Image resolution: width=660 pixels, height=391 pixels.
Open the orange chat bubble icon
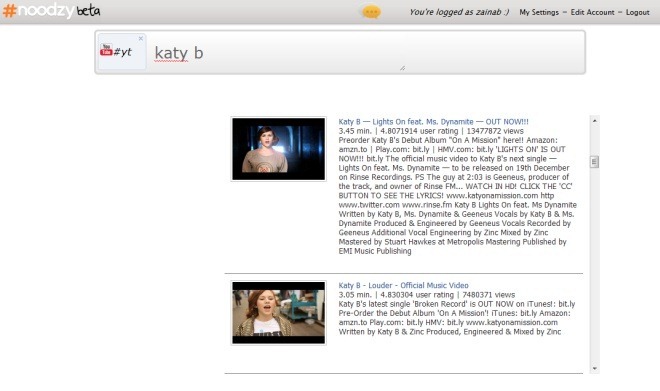pyautogui.click(x=371, y=12)
